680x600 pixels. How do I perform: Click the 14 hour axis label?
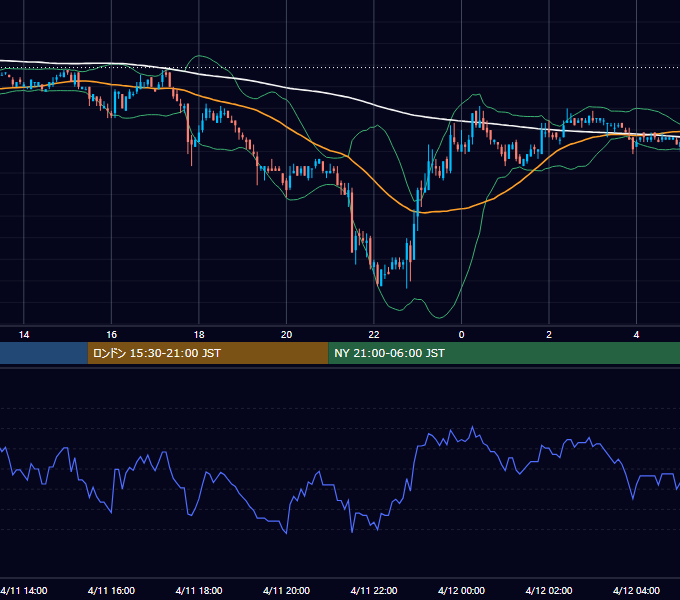tap(24, 335)
